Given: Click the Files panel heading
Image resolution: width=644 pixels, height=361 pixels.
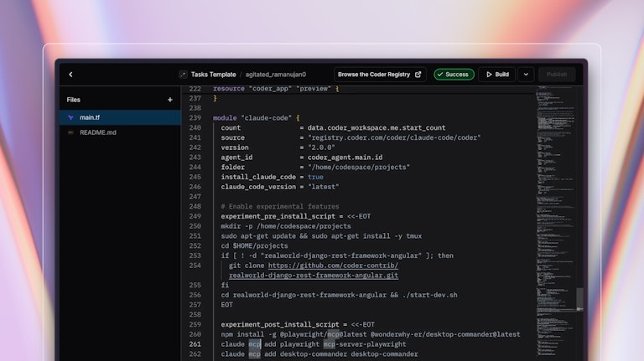Looking at the screenshot, I should click(x=74, y=100).
